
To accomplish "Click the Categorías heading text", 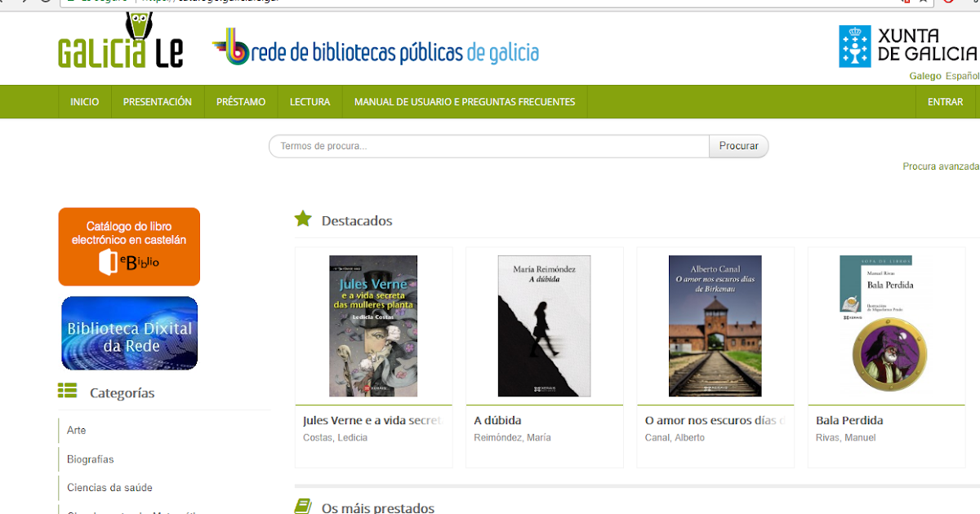I will pos(122,392).
